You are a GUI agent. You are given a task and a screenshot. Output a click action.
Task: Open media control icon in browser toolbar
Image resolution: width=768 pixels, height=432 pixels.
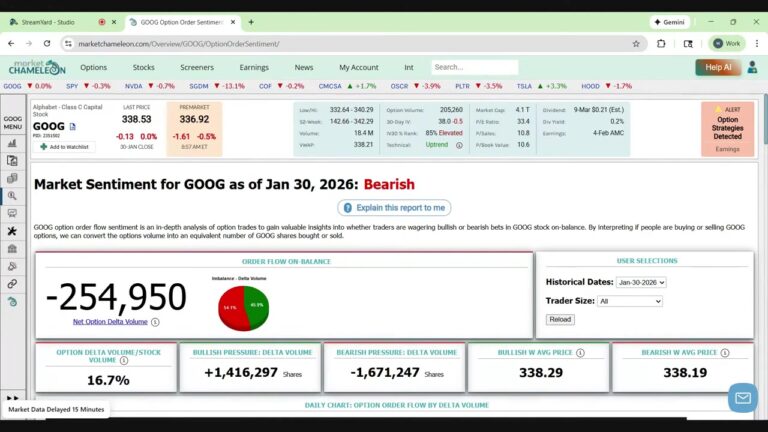coord(688,44)
